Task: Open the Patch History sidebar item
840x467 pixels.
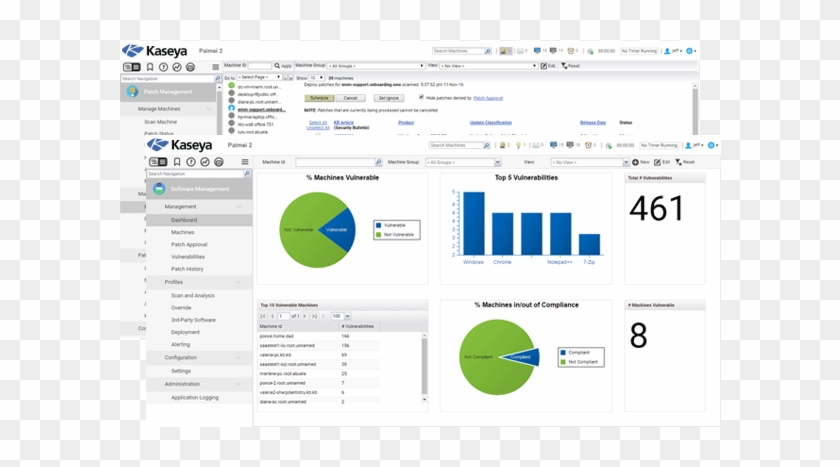Action: click(188, 269)
